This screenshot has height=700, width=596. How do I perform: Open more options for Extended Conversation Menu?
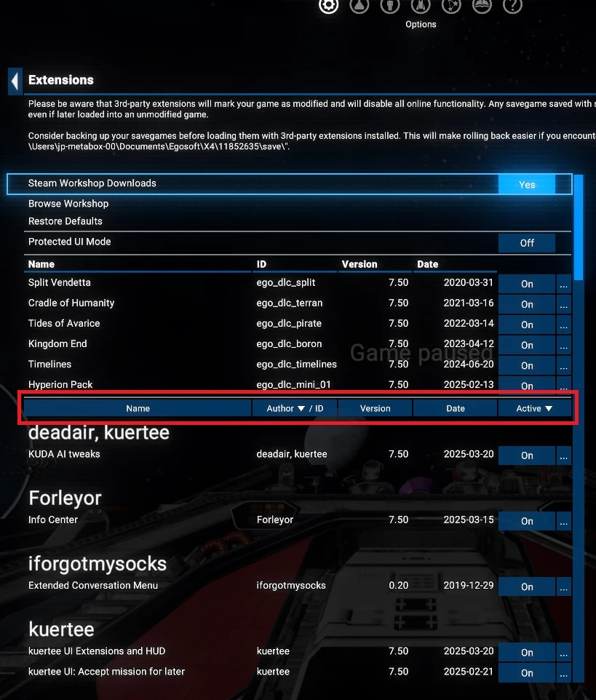click(x=564, y=587)
